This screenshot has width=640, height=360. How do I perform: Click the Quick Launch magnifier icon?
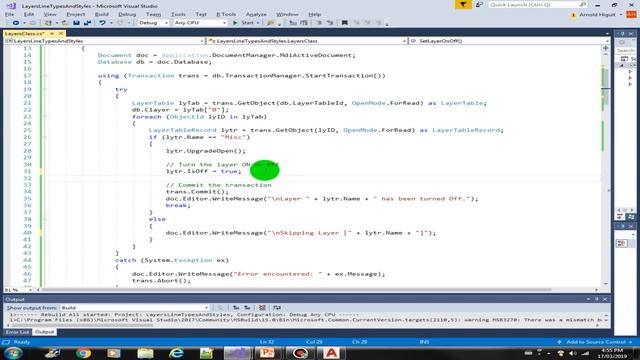(582, 4)
